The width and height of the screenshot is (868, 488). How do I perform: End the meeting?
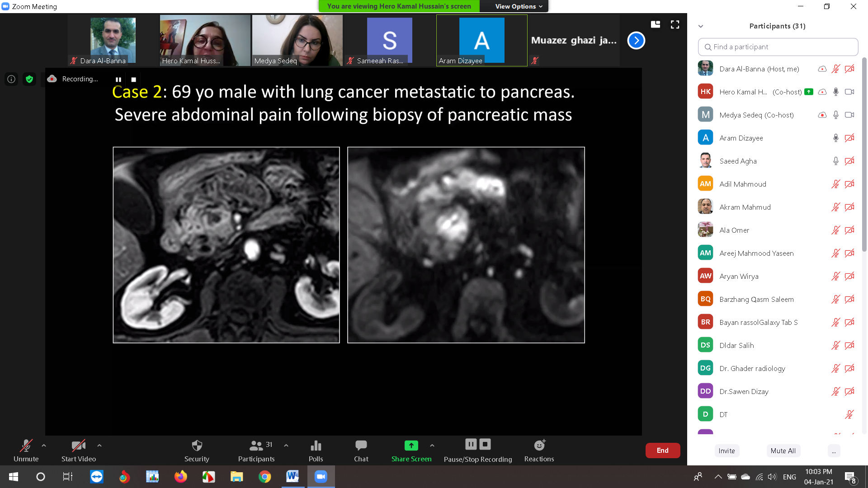point(663,450)
